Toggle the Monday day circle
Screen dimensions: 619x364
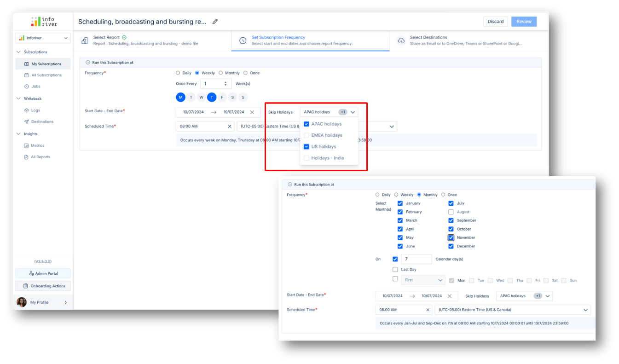click(180, 97)
